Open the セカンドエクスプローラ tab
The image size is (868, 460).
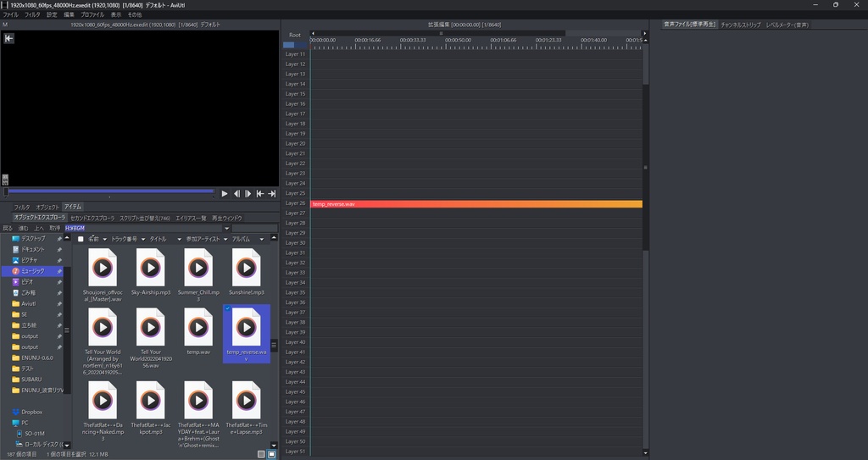(x=92, y=218)
